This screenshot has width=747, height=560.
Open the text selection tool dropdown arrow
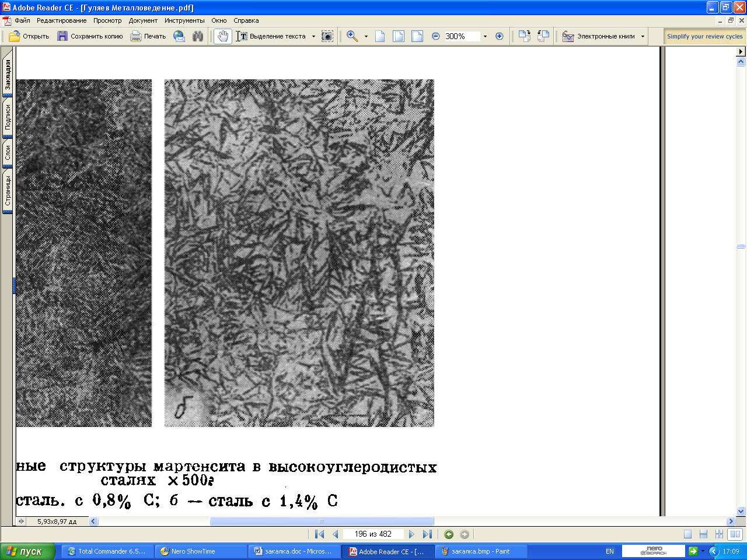tap(313, 36)
